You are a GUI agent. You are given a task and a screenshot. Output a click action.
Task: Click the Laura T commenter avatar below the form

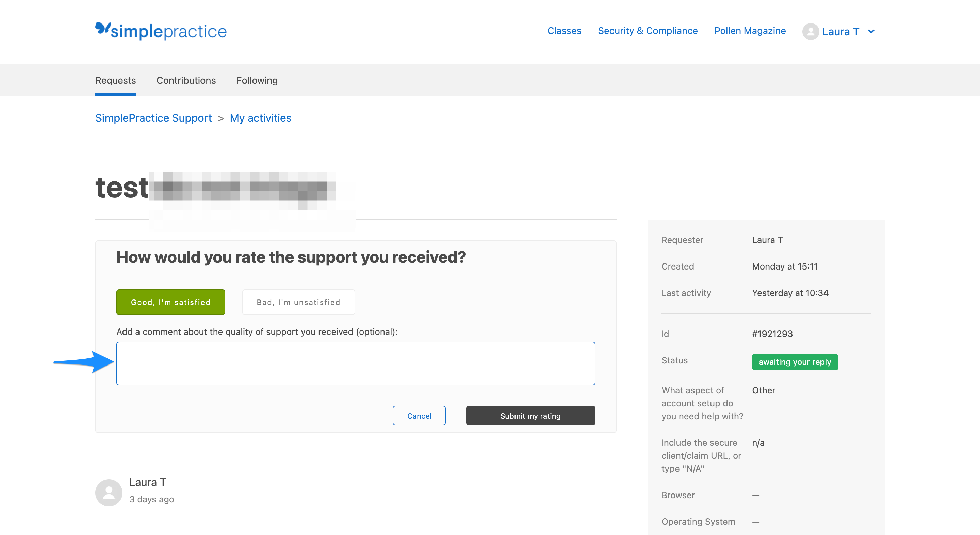tap(109, 492)
